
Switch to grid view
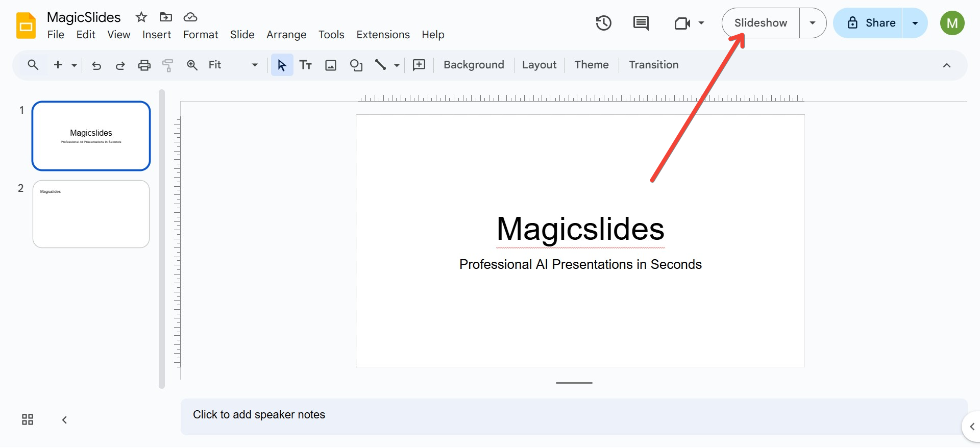pos(28,419)
